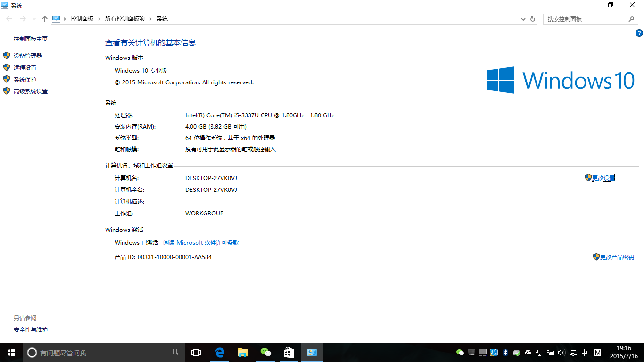Toggle input language via the 中 indicator
This screenshot has width=644, height=362.
[x=584, y=352]
